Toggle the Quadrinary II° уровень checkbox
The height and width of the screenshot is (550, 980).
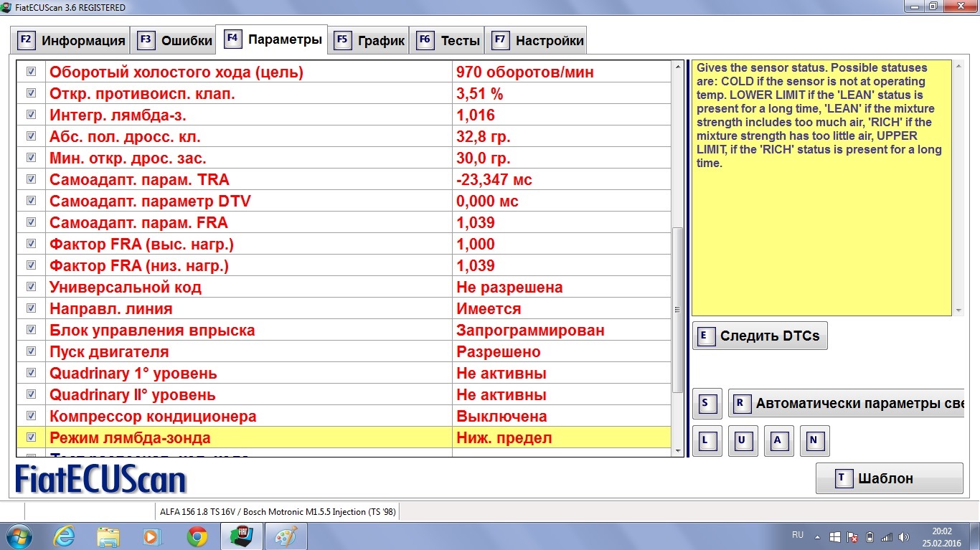(31, 394)
